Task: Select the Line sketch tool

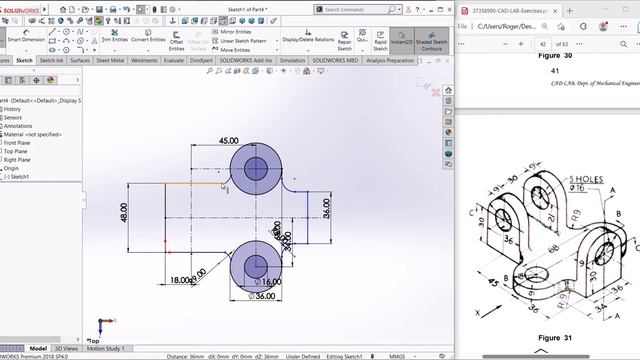Action: (x=52, y=31)
